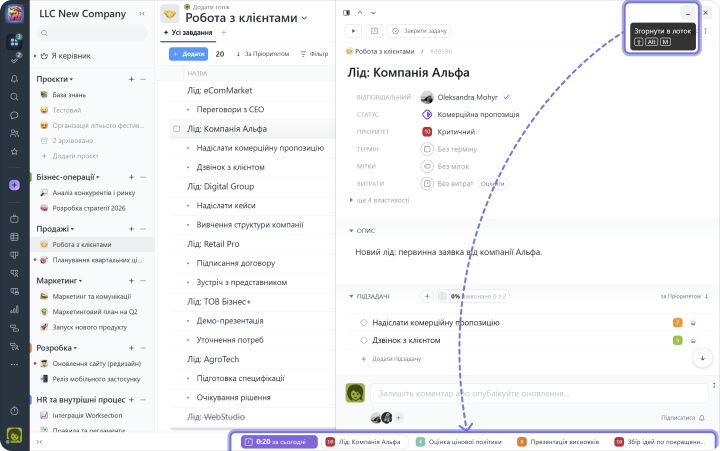The height and width of the screenshot is (451, 720).
Task: Check the box for Лід: Компанія Альфа row
Action: [177, 129]
